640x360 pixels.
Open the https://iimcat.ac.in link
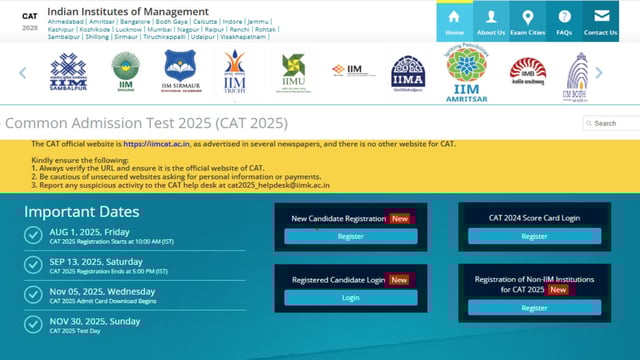tap(156, 144)
